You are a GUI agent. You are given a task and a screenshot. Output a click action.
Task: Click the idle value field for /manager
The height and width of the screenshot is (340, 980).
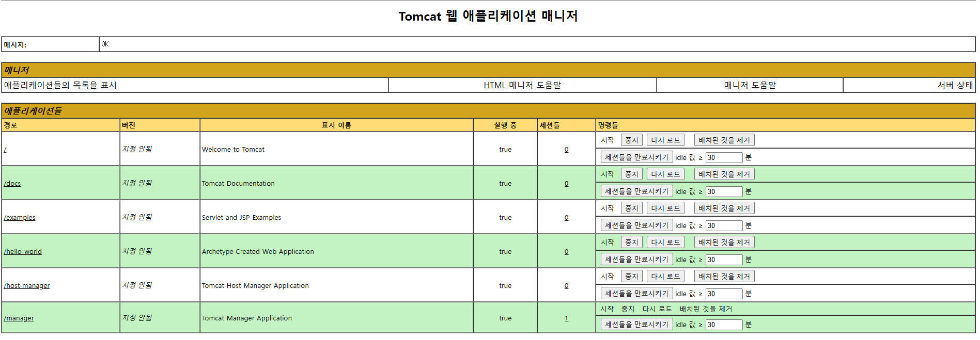(724, 325)
